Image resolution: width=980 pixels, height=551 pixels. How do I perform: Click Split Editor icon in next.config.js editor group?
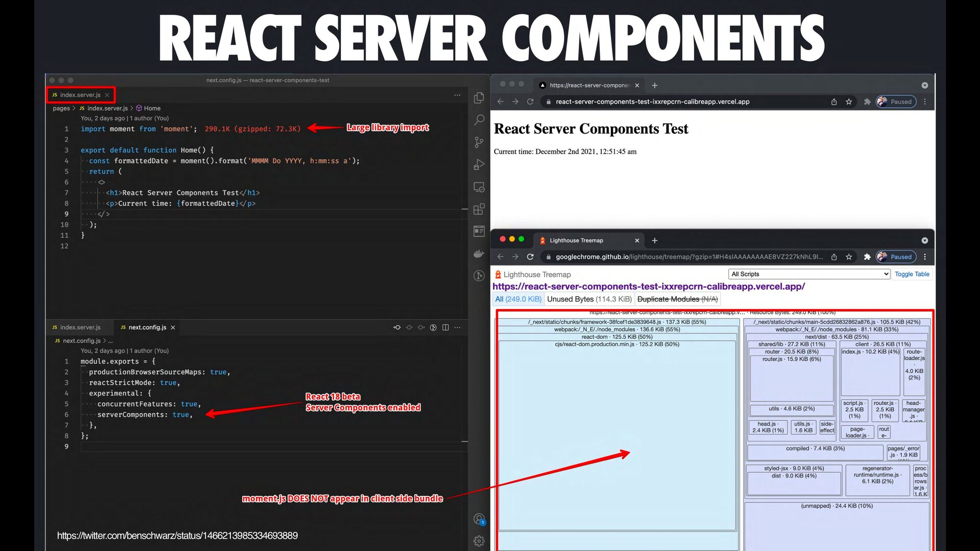[x=446, y=328]
